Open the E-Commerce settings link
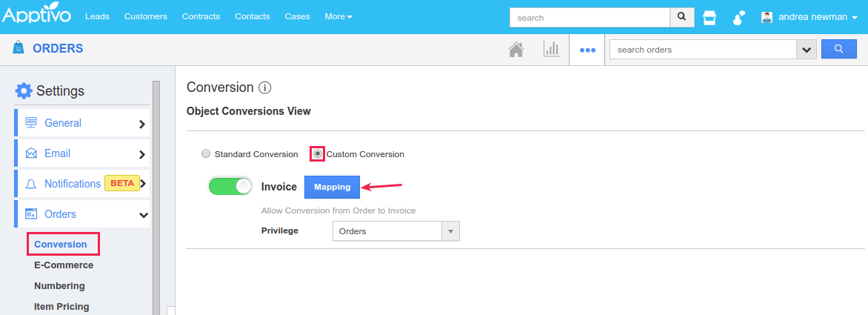 tap(64, 265)
